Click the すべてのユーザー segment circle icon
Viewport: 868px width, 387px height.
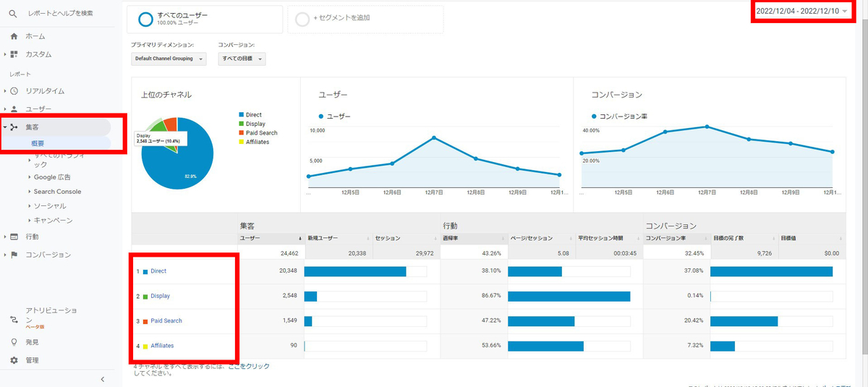click(x=145, y=19)
